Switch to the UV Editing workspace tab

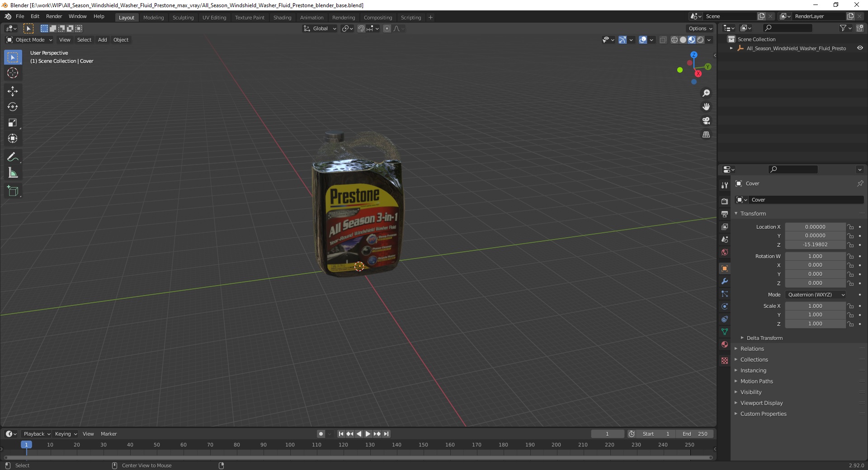(x=214, y=18)
